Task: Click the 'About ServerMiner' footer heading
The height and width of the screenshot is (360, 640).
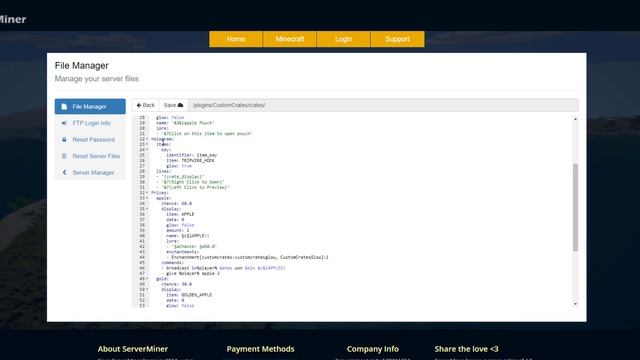Action: click(x=133, y=349)
